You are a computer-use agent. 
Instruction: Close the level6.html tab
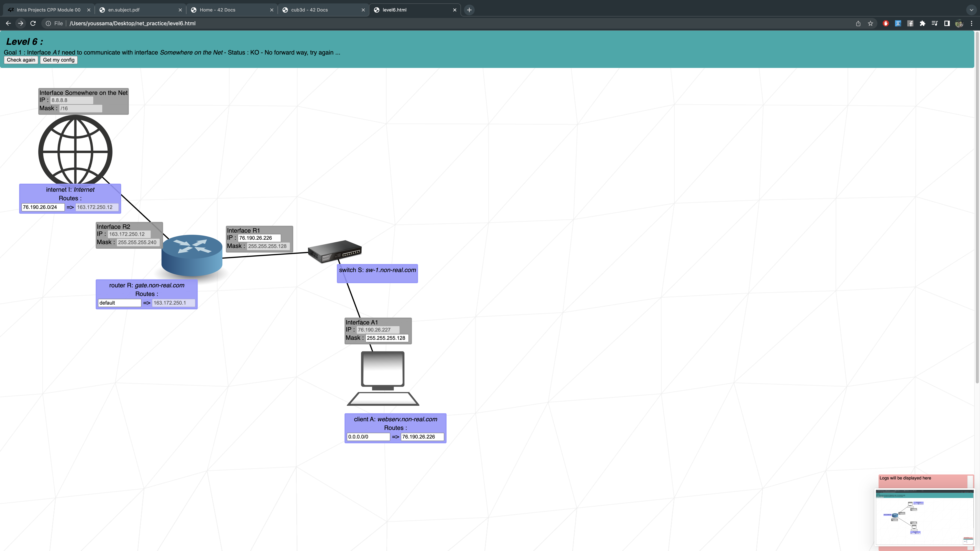454,10
